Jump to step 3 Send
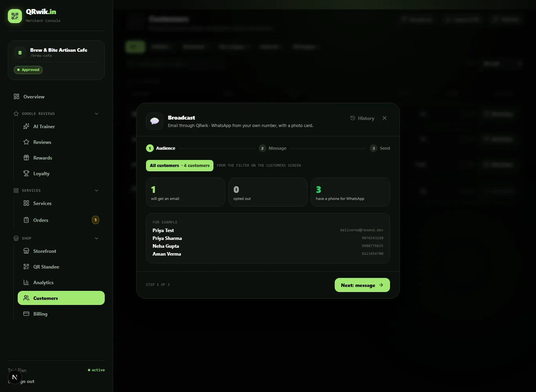 coord(380,148)
